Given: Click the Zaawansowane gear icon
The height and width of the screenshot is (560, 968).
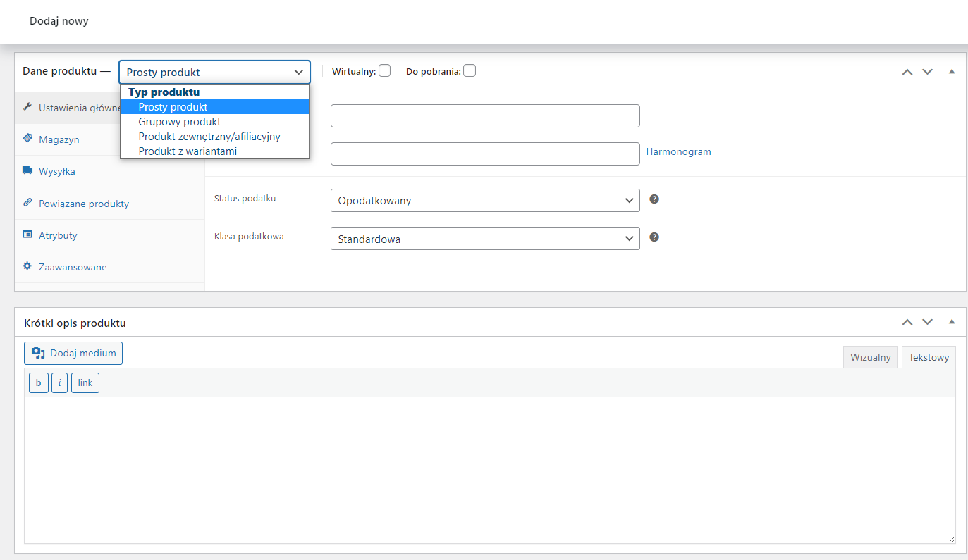Looking at the screenshot, I should (27, 266).
